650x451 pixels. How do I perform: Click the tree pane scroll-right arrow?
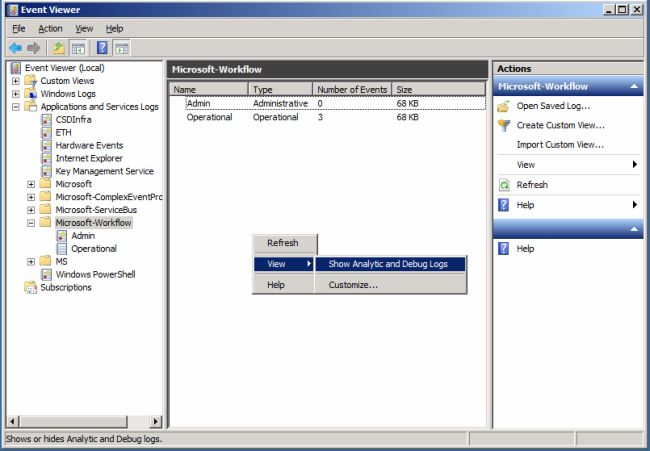(x=155, y=422)
